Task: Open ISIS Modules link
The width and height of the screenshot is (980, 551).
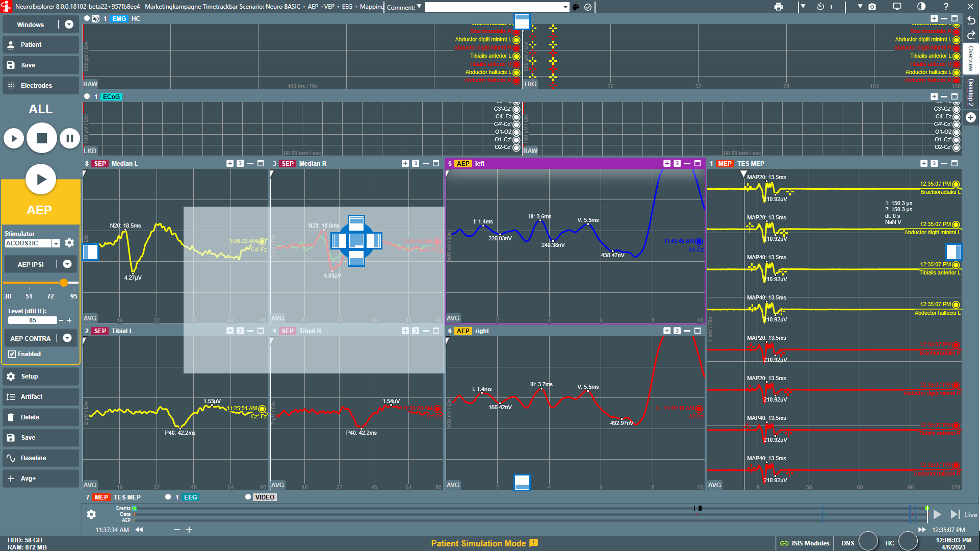Action: [805, 543]
